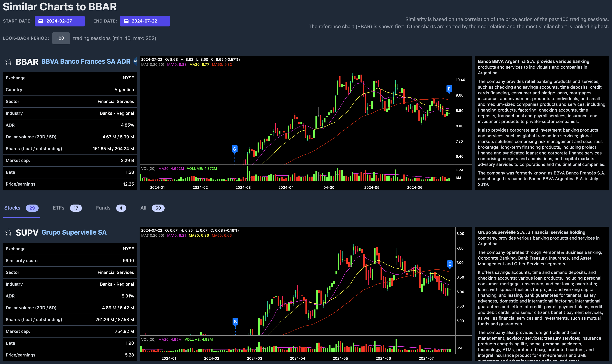
Task: Click BBAR's MA50: 9.32 indicator label
Action: coord(222,65)
